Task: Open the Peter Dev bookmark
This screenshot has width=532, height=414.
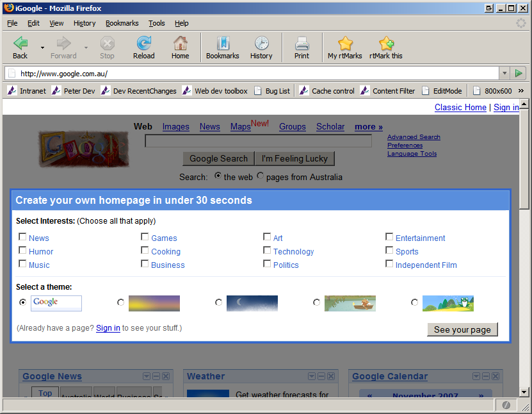Action: coord(73,90)
